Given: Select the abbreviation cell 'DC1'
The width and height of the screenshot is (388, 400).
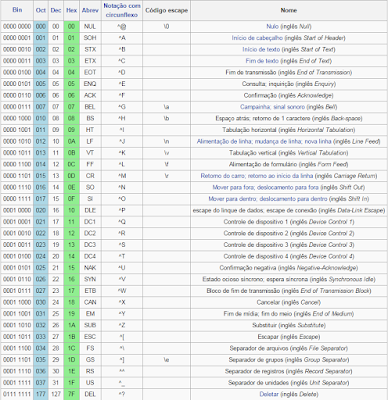Looking at the screenshot, I should tap(90, 222).
